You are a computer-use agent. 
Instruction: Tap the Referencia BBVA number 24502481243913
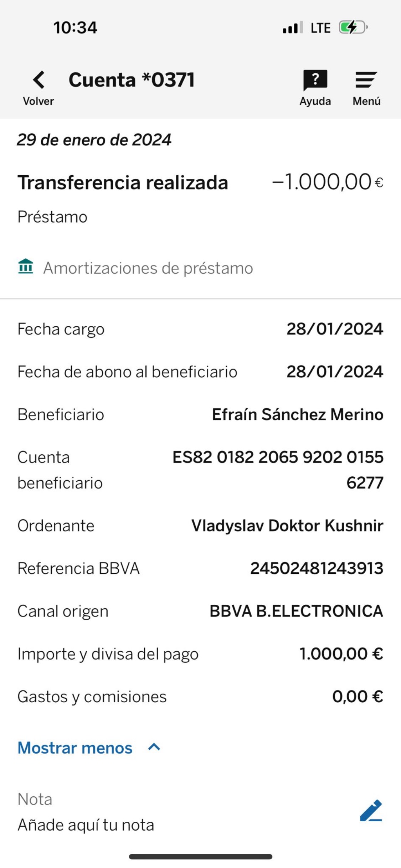(317, 568)
